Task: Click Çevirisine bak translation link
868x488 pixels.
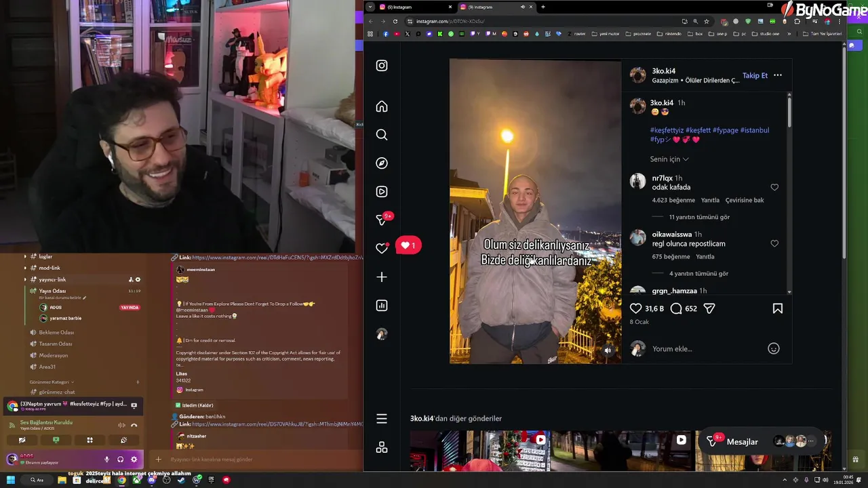Action: pyautogui.click(x=745, y=200)
